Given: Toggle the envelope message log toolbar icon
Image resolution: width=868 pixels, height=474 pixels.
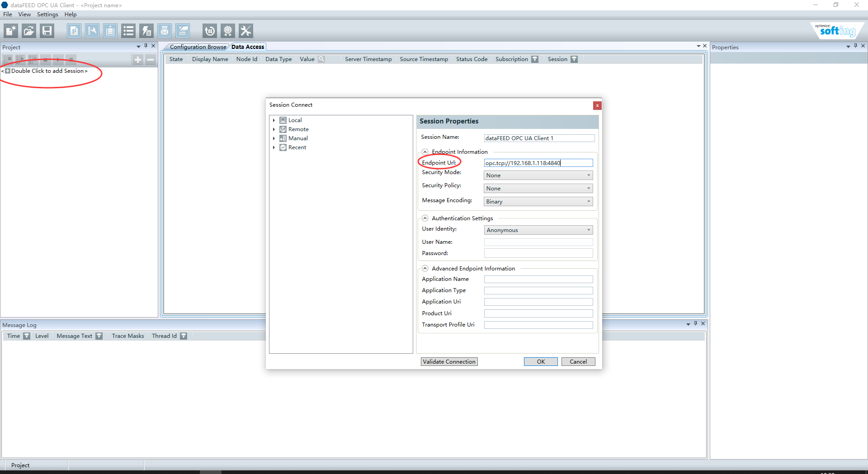Looking at the screenshot, I should 165,31.
